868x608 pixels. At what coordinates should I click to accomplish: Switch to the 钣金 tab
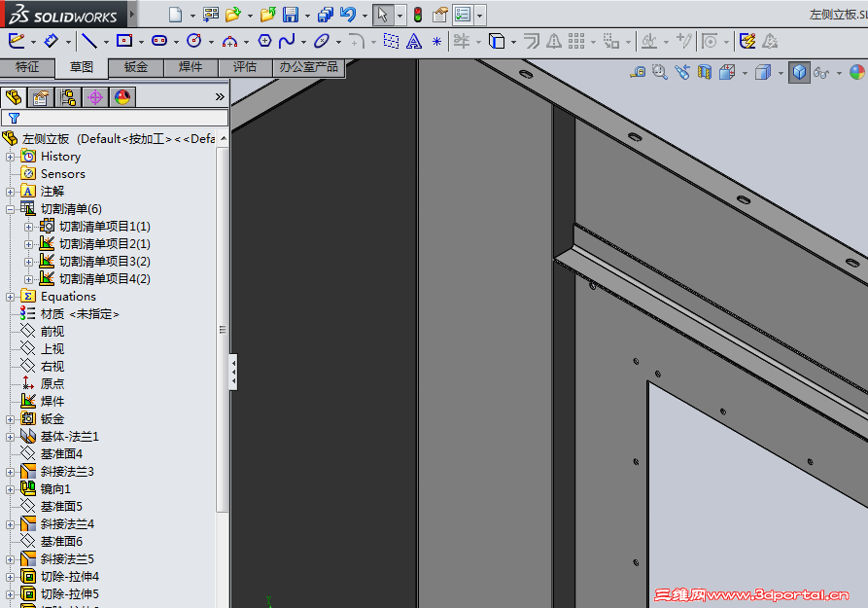point(136,67)
